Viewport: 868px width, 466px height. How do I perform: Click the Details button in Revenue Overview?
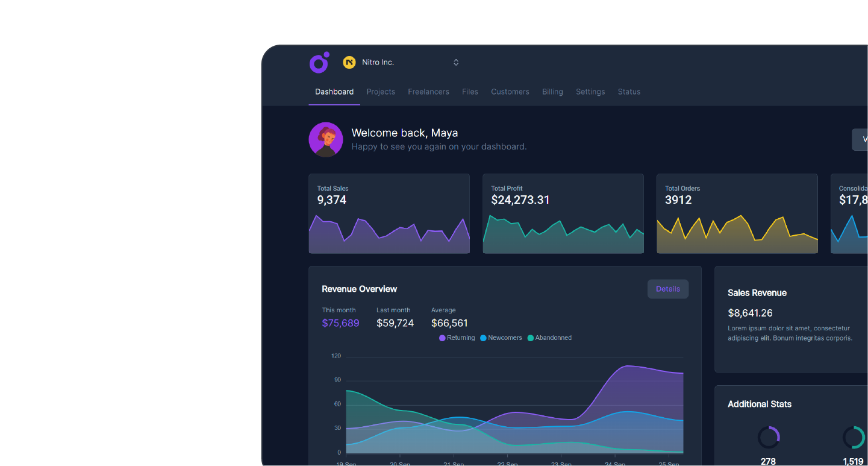pyautogui.click(x=668, y=289)
